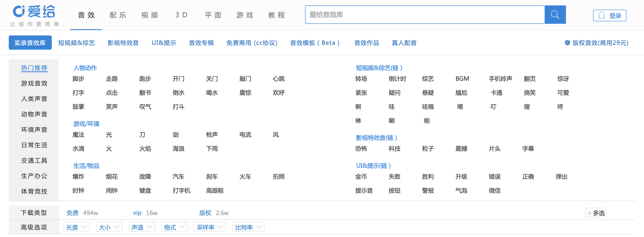The height and width of the screenshot is (237, 644).
Task: Open the 教程 navigation tab
Action: (277, 15)
